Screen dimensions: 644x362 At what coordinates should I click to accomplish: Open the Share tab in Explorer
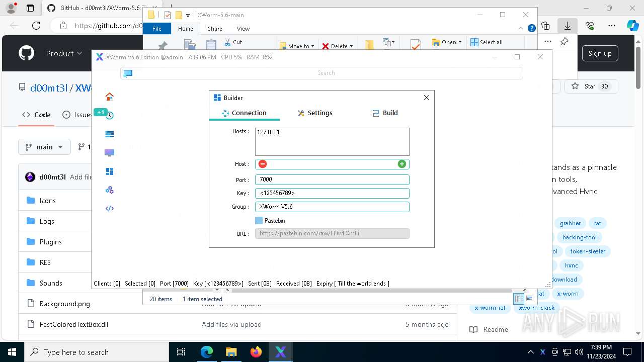(215, 29)
